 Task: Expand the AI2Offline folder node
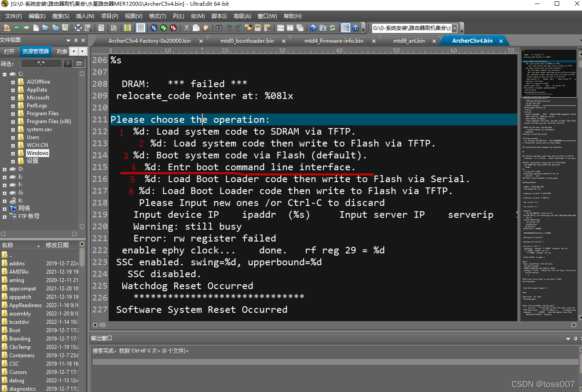click(x=13, y=82)
